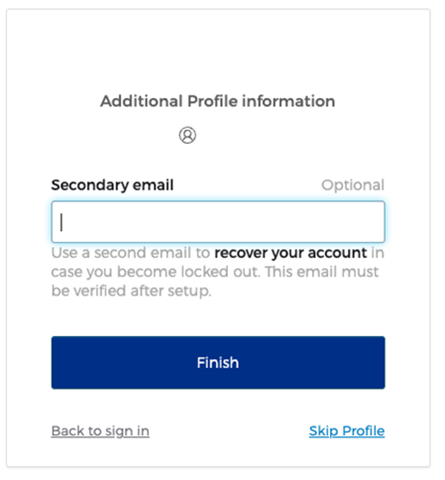Submit the profile form with Finish

[x=218, y=362]
